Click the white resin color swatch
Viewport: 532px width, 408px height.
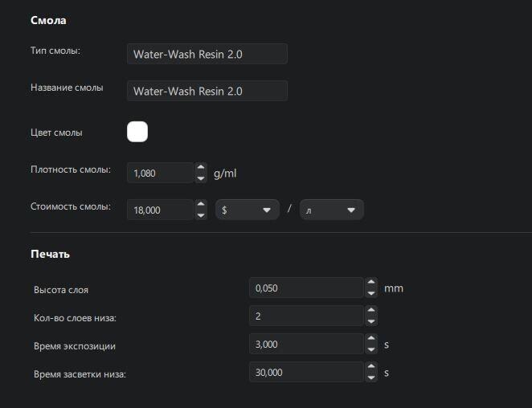137,132
